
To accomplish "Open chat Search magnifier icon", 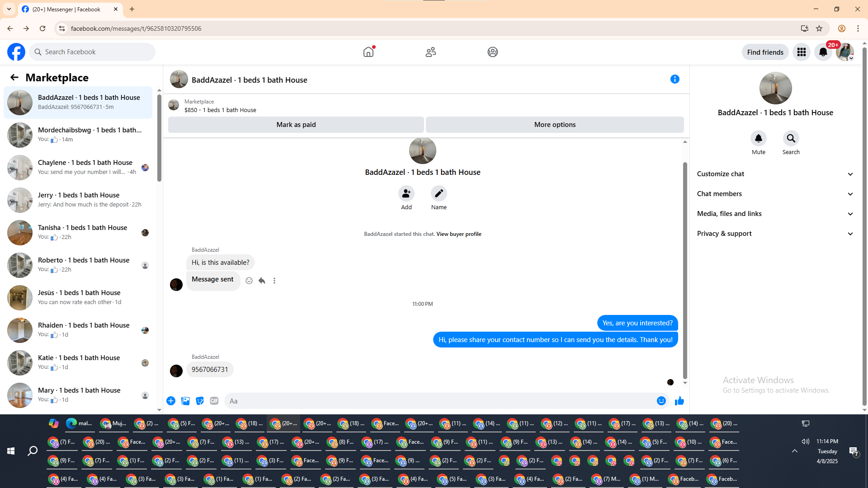I will coord(791,138).
